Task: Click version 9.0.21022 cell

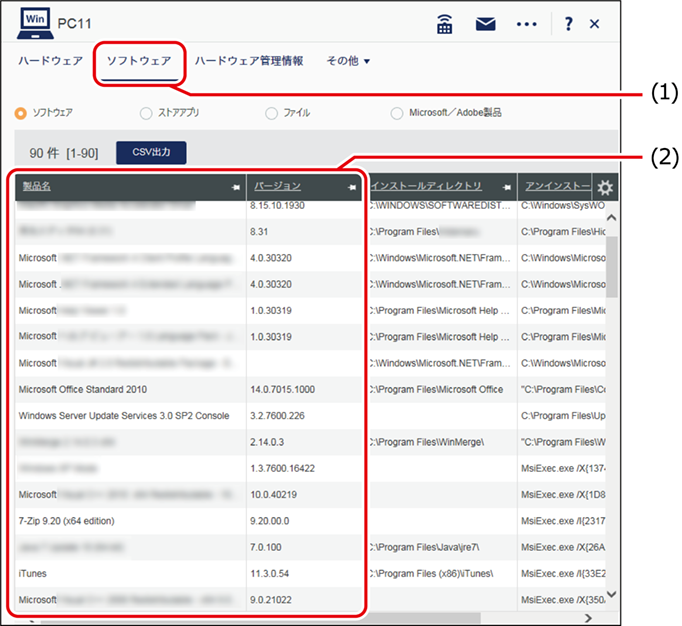Action: click(304, 599)
